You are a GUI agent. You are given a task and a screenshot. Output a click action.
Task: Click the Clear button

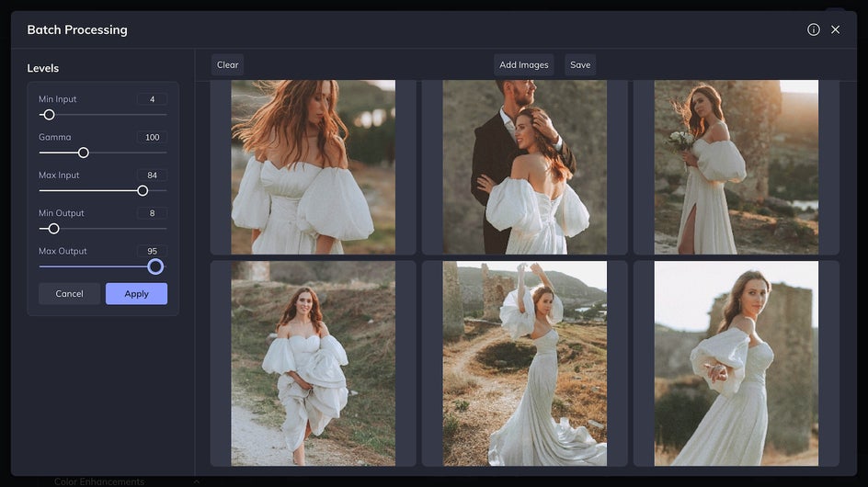(x=227, y=64)
